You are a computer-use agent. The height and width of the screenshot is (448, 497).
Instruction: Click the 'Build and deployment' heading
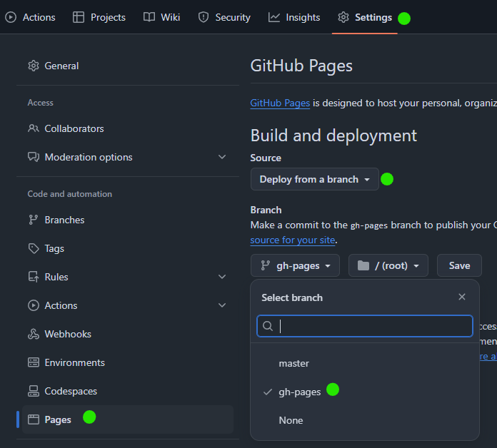pos(333,136)
